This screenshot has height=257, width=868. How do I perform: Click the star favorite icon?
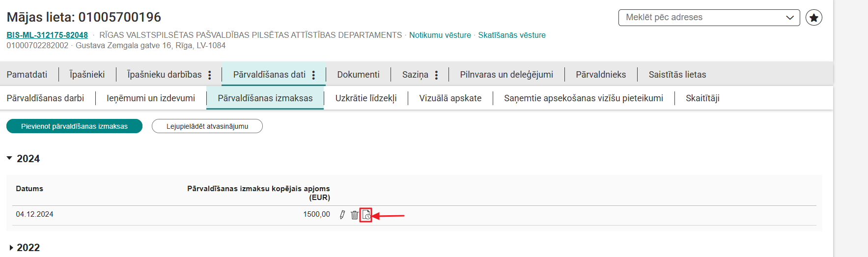[813, 18]
